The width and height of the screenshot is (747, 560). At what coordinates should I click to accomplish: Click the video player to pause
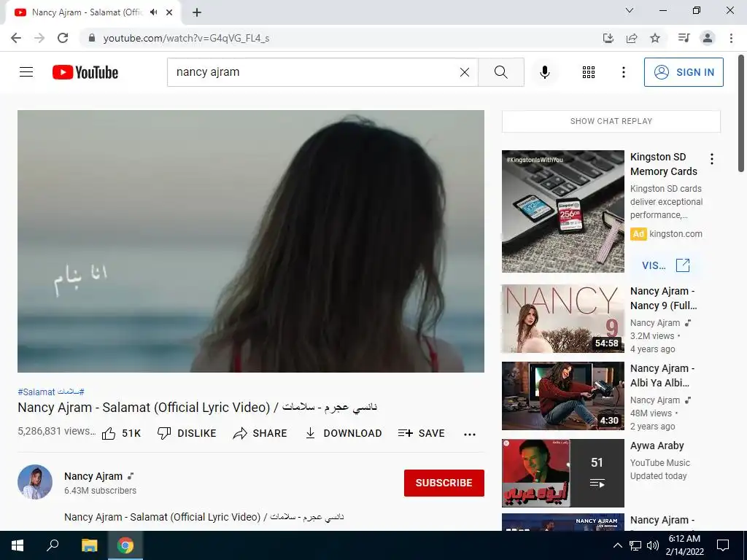[x=251, y=241]
